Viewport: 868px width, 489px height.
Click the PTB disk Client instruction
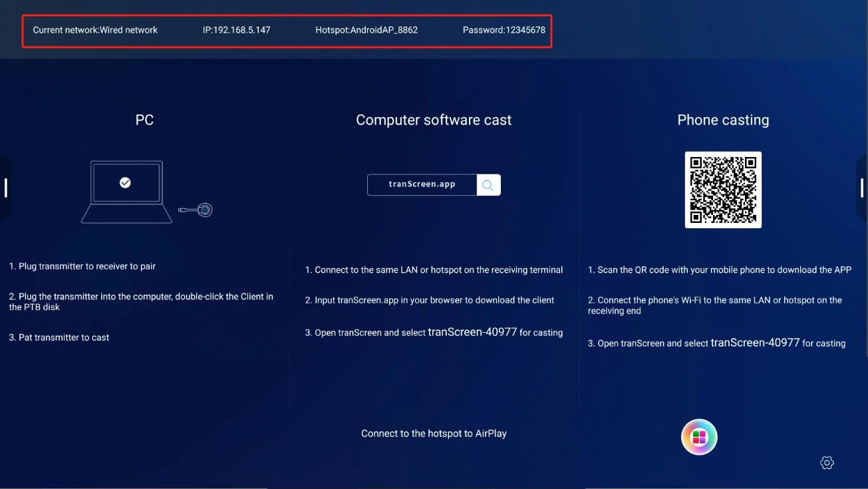(141, 302)
